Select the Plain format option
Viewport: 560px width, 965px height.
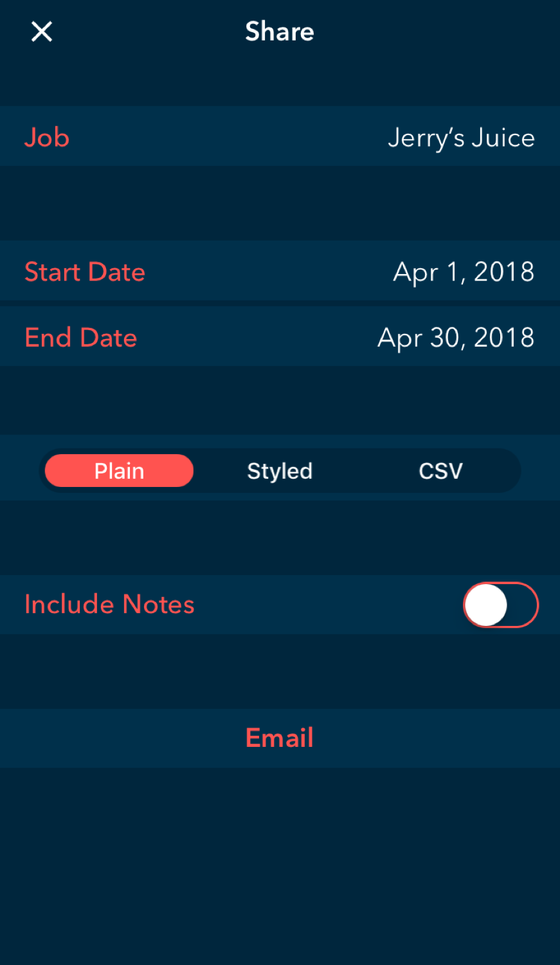(119, 471)
